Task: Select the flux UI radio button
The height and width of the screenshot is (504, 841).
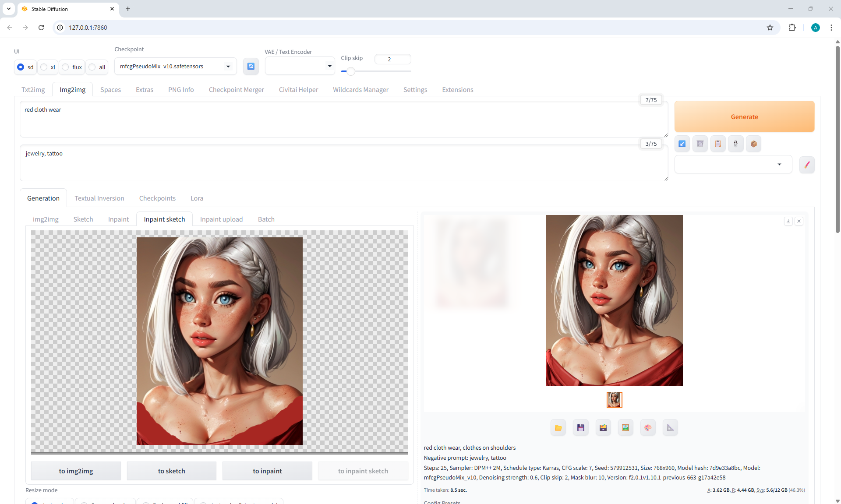Action: (x=66, y=67)
